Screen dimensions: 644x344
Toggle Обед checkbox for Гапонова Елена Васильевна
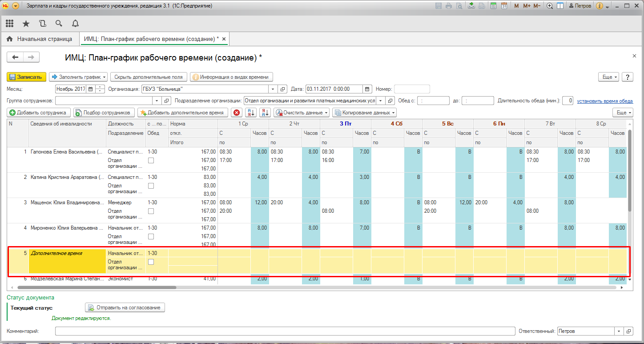(151, 160)
